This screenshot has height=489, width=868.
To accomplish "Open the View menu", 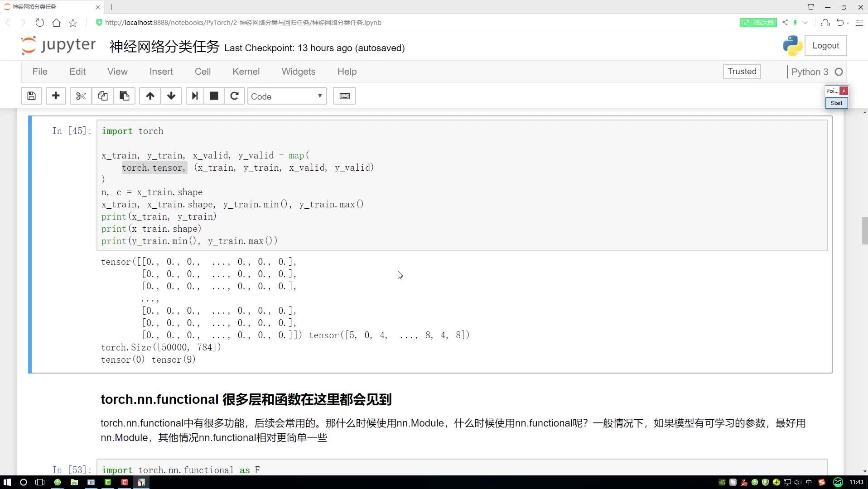I will [117, 72].
